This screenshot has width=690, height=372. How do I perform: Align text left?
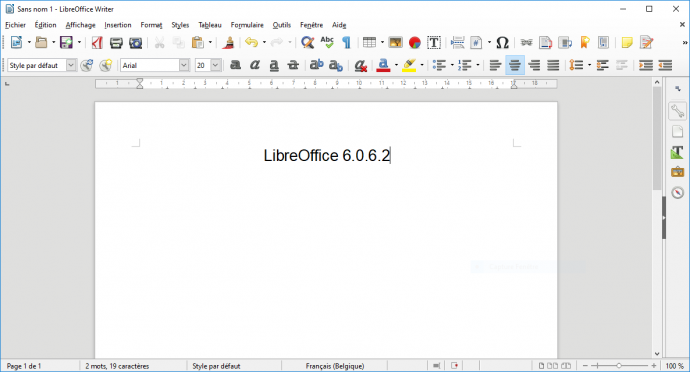[x=495, y=66]
